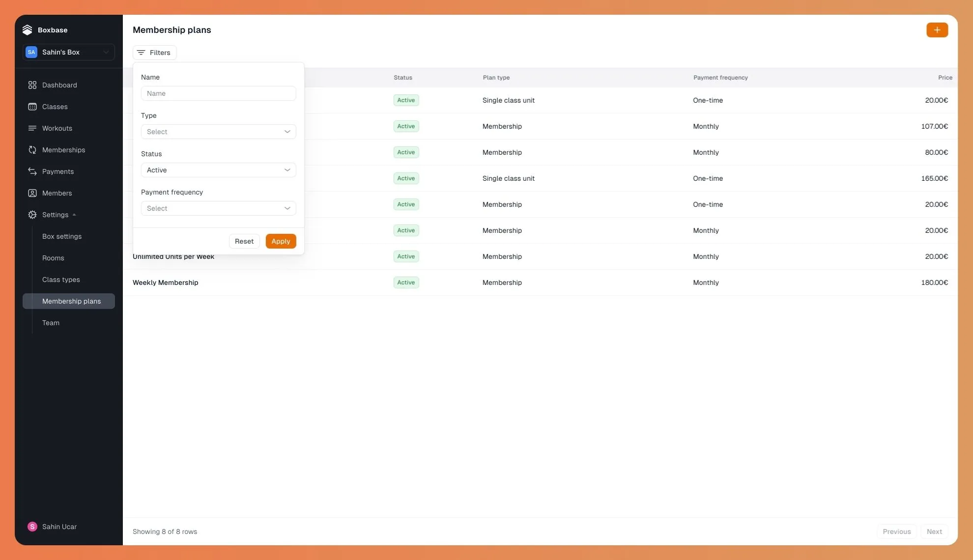The width and height of the screenshot is (973, 560).
Task: Go to Class types settings
Action: click(x=61, y=280)
